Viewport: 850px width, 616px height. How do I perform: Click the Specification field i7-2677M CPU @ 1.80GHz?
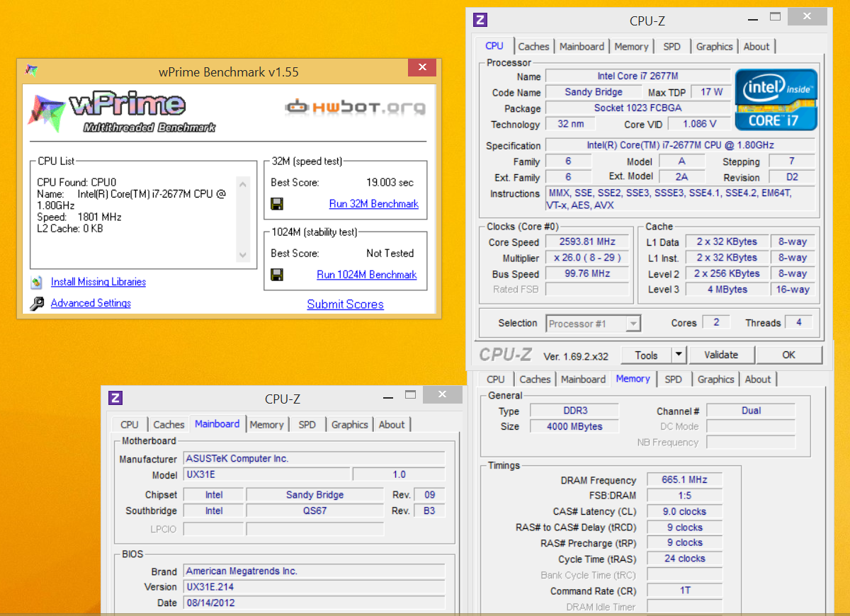tap(680, 145)
